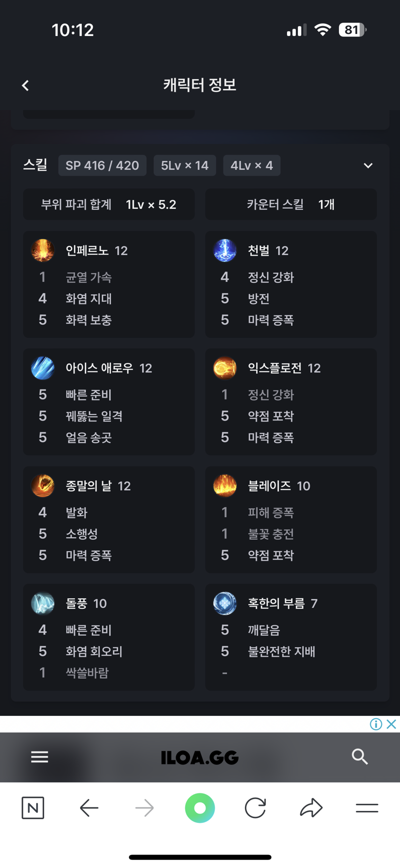Reload the page with refresh icon

[255, 808]
